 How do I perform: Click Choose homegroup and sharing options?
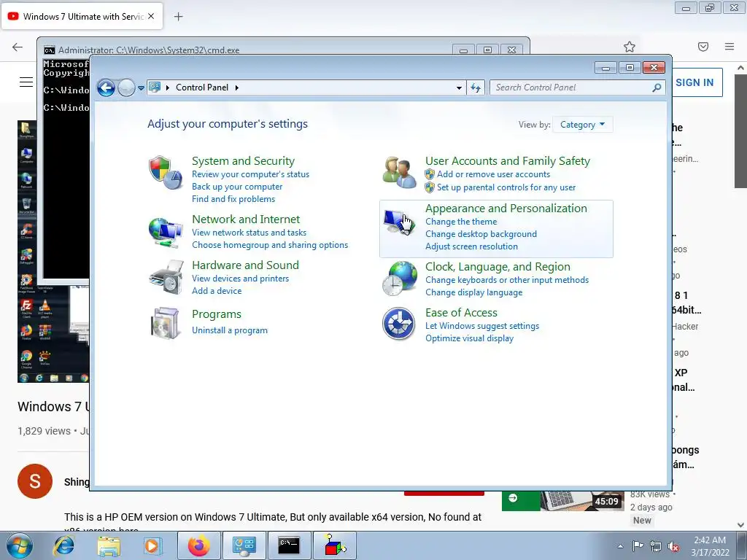(270, 245)
